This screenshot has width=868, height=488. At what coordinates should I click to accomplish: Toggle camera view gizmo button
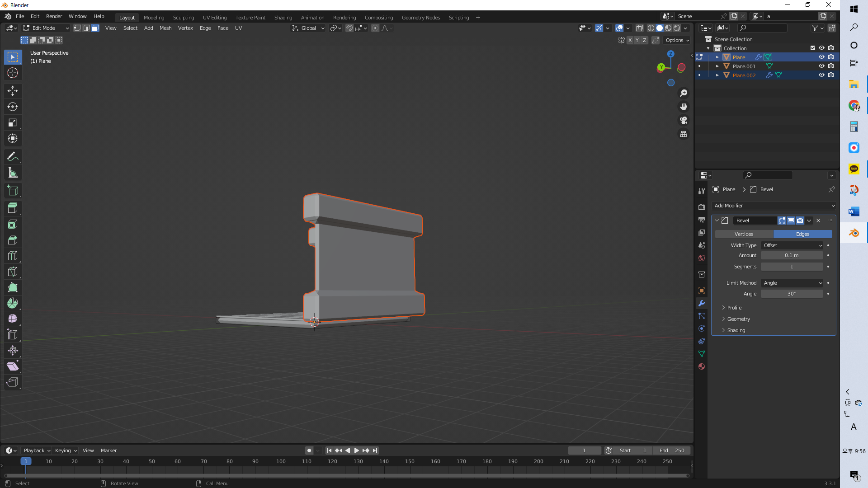684,121
